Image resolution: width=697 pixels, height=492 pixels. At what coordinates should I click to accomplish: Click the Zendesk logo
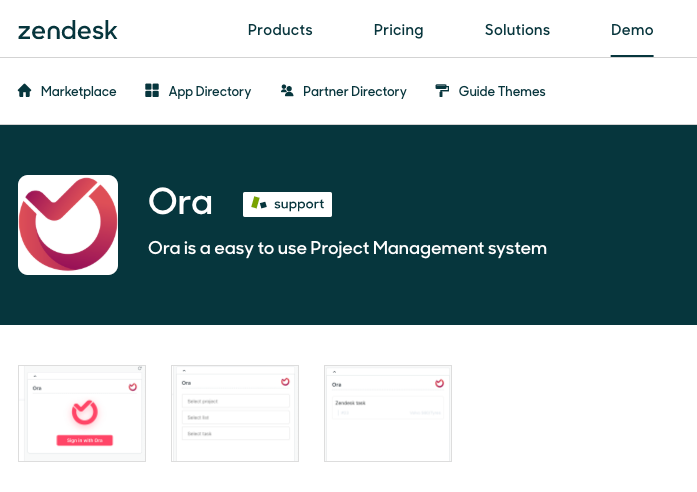coord(68,30)
